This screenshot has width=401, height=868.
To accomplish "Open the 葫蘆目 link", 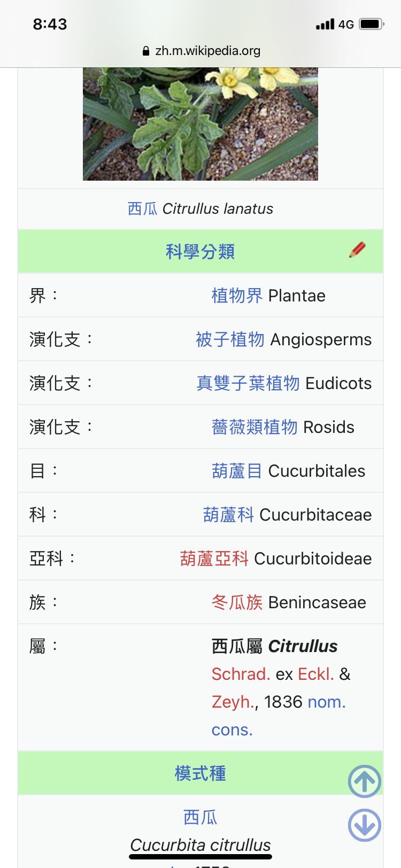I will (237, 471).
